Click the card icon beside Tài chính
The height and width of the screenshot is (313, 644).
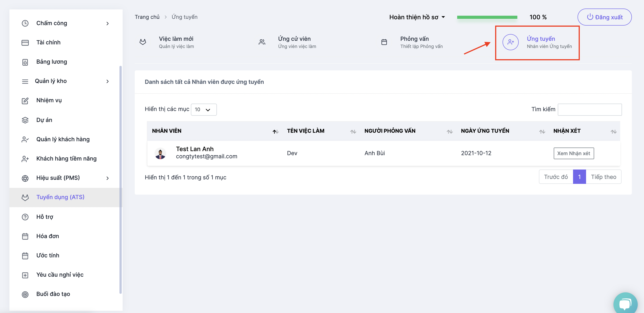point(25,43)
